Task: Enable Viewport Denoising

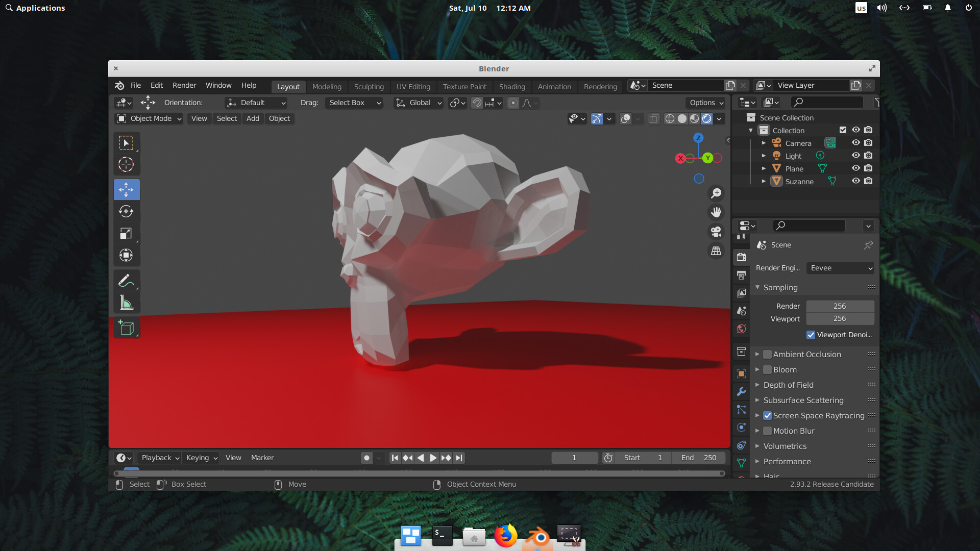Action: click(811, 335)
